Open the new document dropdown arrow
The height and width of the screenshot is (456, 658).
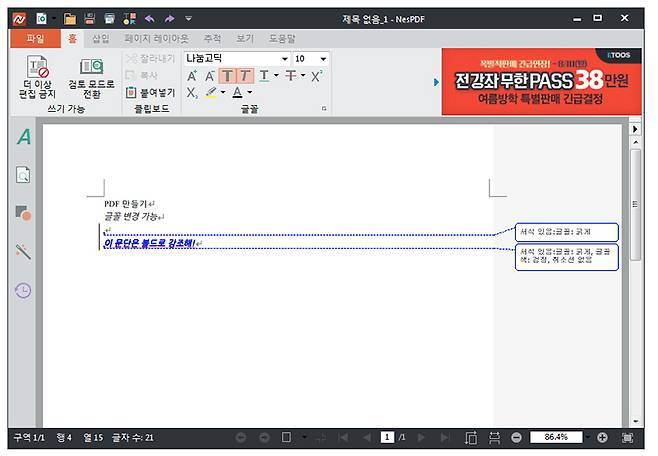click(x=54, y=19)
